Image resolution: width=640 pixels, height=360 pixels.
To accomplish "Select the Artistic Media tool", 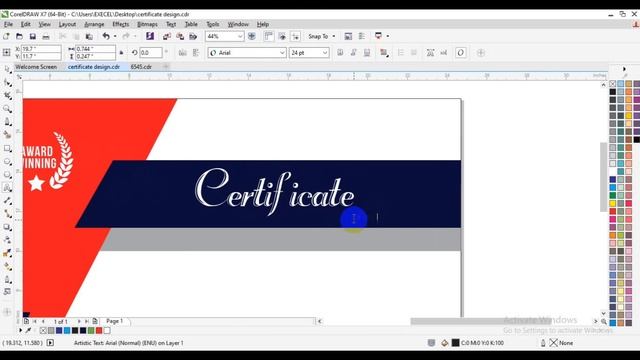I will pyautogui.click(x=7, y=135).
